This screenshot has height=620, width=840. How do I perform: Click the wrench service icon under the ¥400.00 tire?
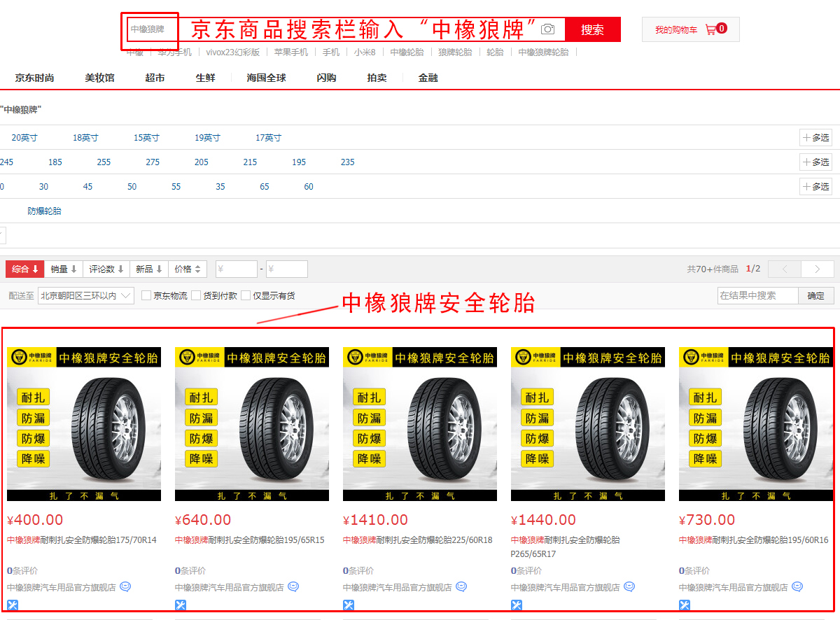(13, 605)
